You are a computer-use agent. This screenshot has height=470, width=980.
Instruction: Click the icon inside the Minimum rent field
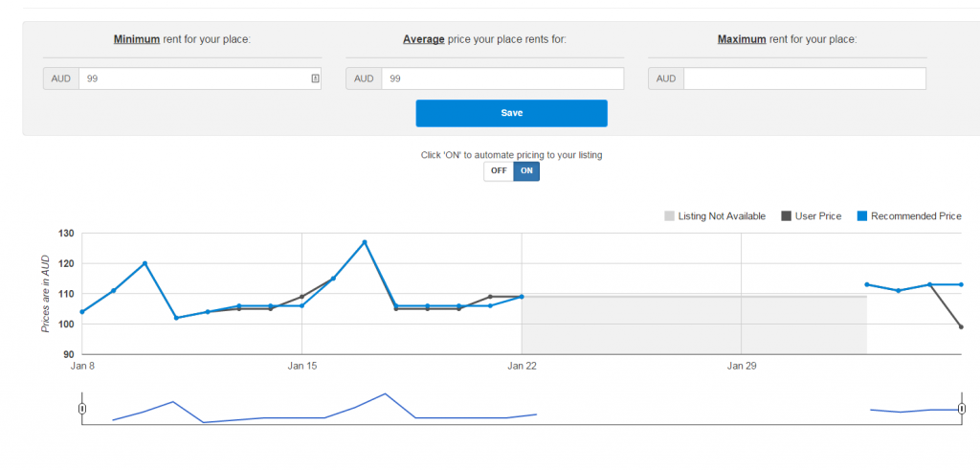(315, 78)
